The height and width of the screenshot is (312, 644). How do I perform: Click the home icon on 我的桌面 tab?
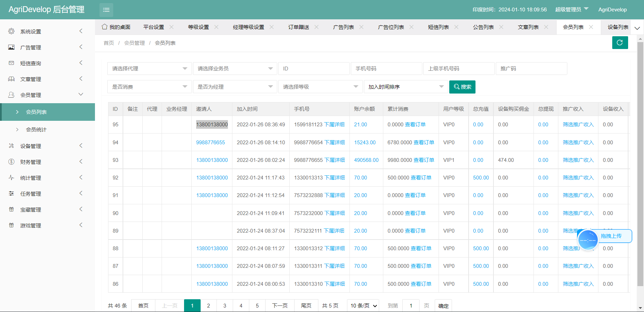(x=104, y=27)
